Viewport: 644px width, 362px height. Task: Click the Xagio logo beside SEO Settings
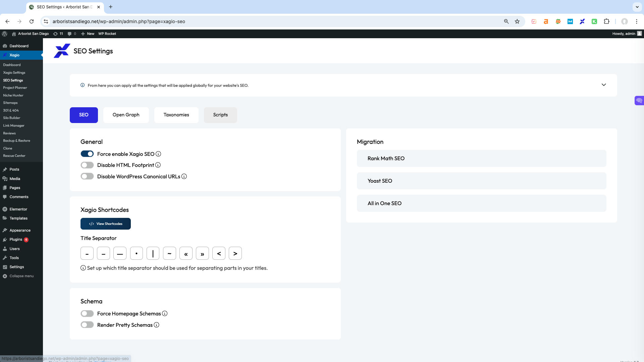[62, 51]
